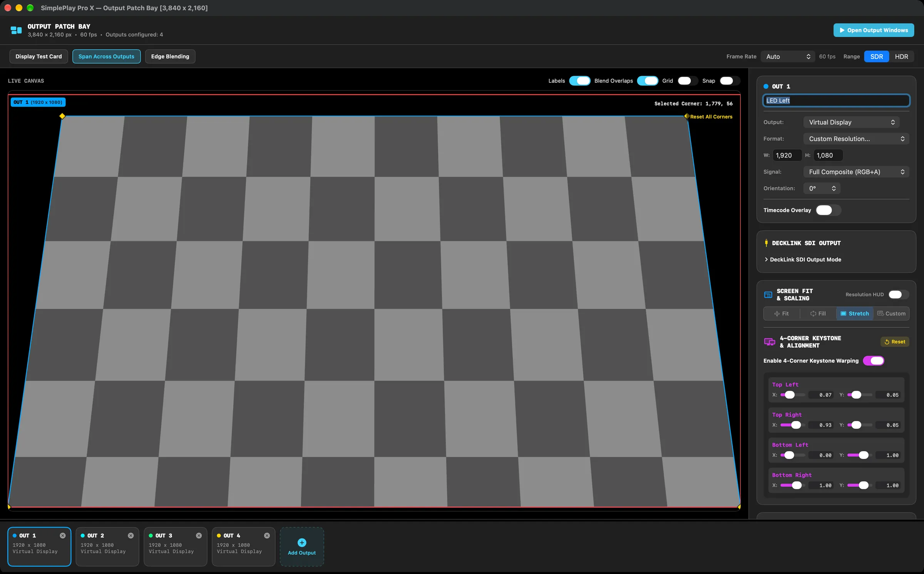The image size is (924, 574).
Task: Remove OUT 2 with its X icon
Action: (131, 536)
